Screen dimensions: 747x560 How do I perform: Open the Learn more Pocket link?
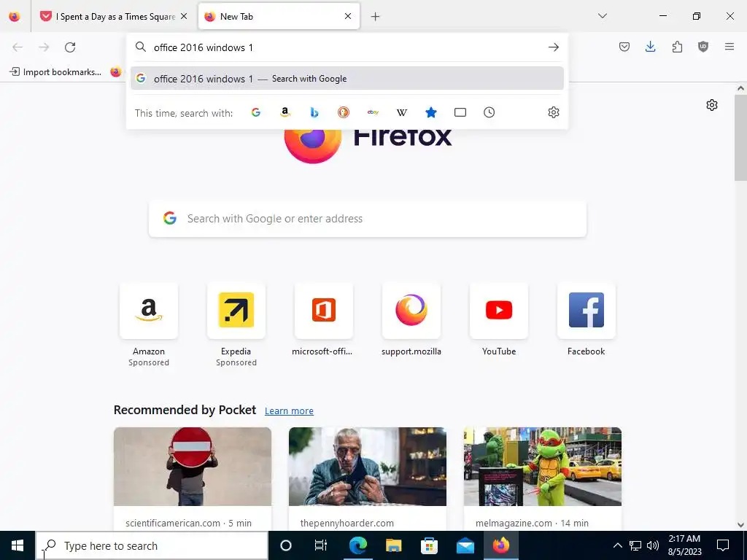point(289,411)
